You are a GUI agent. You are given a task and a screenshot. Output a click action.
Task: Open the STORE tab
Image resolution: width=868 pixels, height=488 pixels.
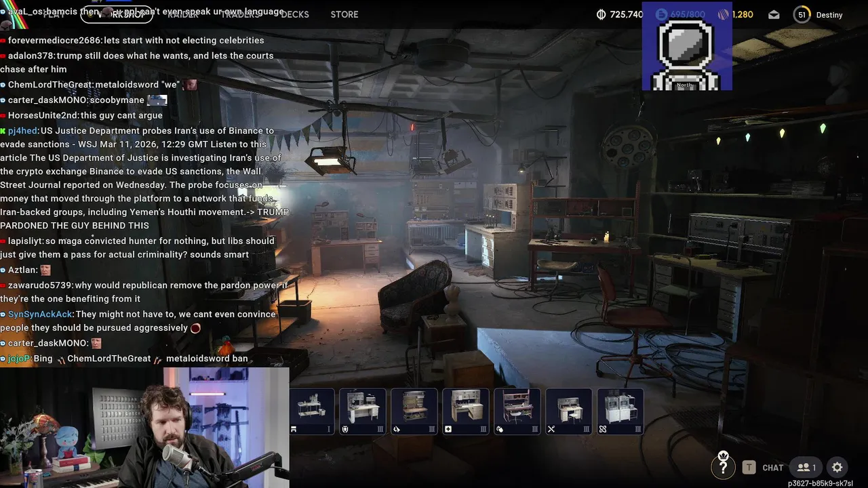tap(344, 14)
